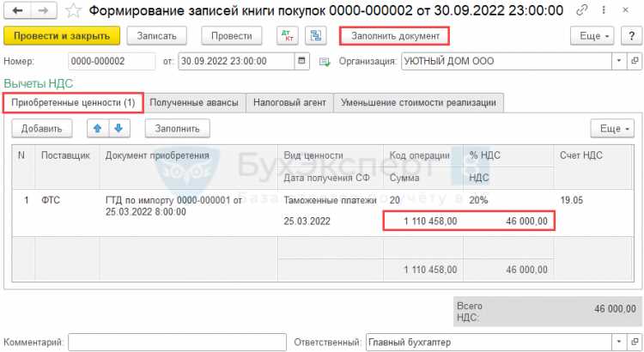Open the three-dot window menu
The image size is (644, 352).
pos(604,10)
